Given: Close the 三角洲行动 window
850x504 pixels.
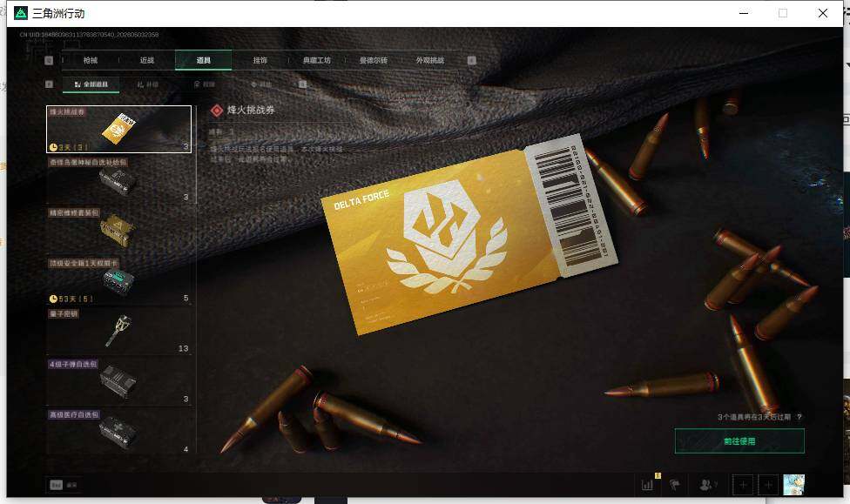Looking at the screenshot, I should (x=823, y=13).
